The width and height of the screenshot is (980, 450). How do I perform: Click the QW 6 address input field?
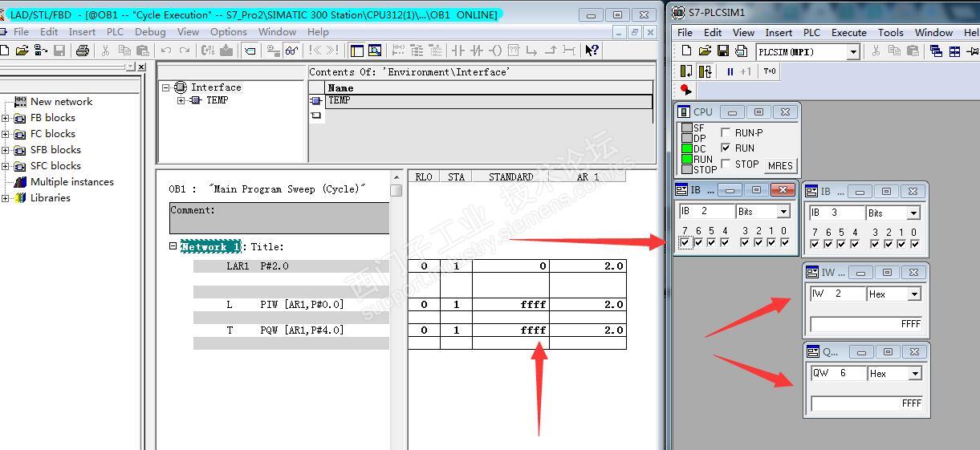pos(838,374)
